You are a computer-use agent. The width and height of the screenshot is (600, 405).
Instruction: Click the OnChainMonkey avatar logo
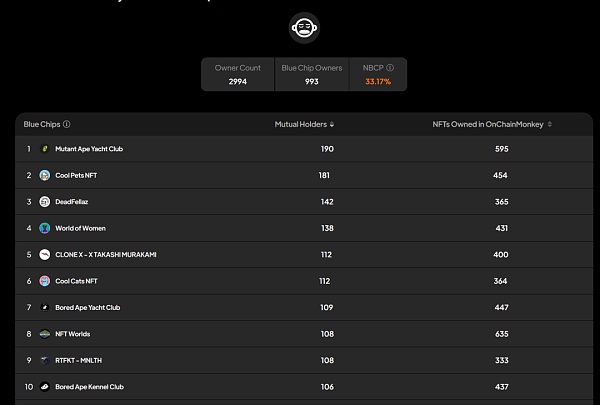305,28
